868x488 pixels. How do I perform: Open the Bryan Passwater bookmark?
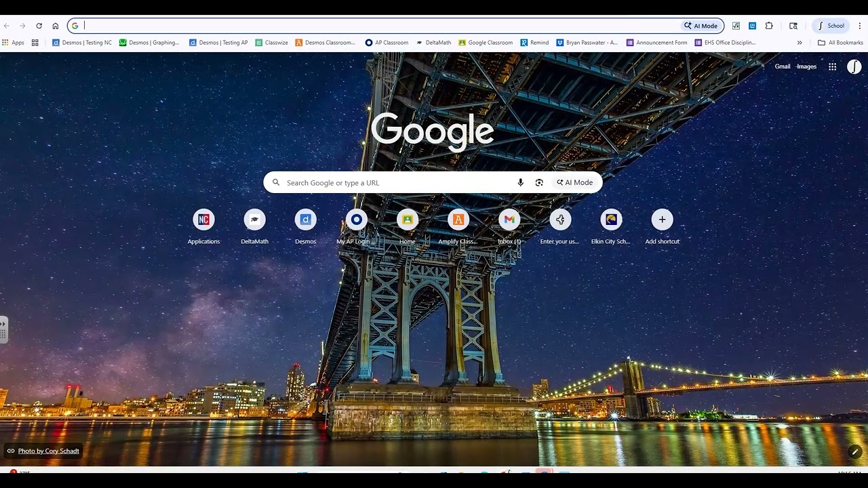[587, 43]
